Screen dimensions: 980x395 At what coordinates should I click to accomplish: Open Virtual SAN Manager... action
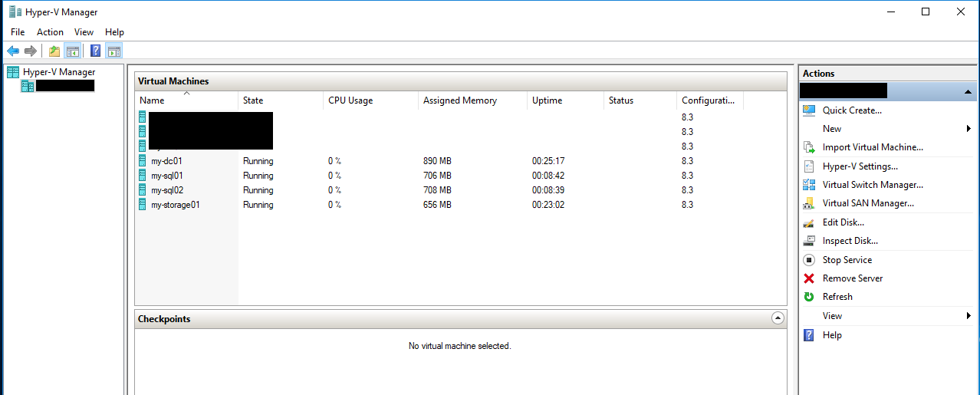pos(868,203)
